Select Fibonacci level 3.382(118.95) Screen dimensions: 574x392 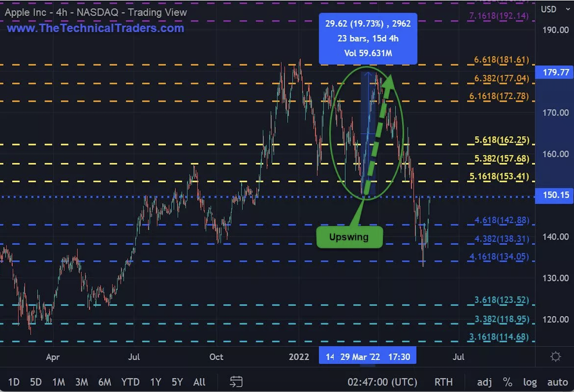(502, 319)
